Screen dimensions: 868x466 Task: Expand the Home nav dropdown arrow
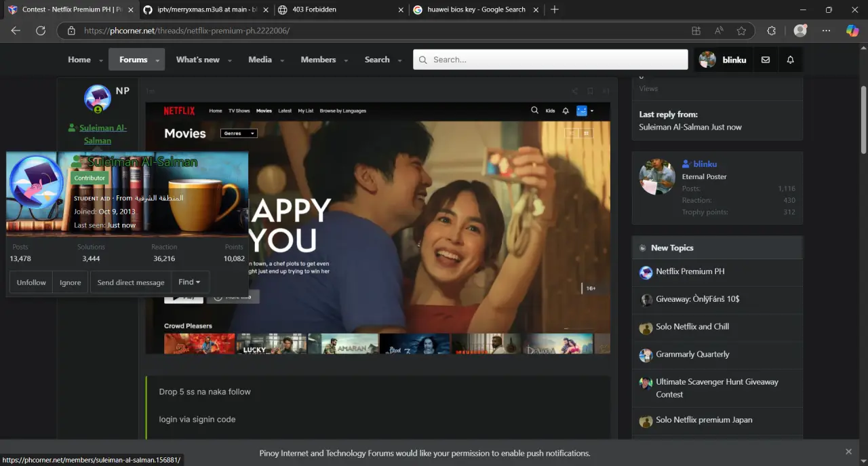[x=101, y=60]
